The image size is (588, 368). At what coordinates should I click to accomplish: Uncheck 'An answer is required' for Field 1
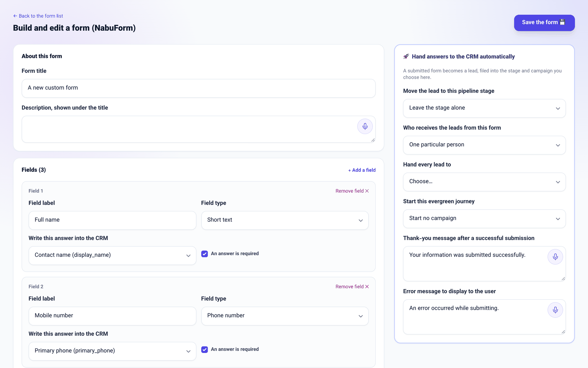click(204, 254)
